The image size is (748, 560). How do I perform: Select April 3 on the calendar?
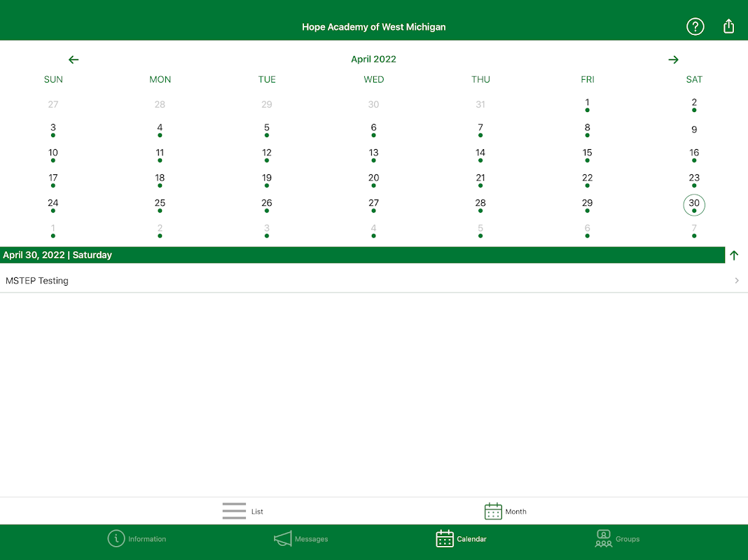point(53,129)
